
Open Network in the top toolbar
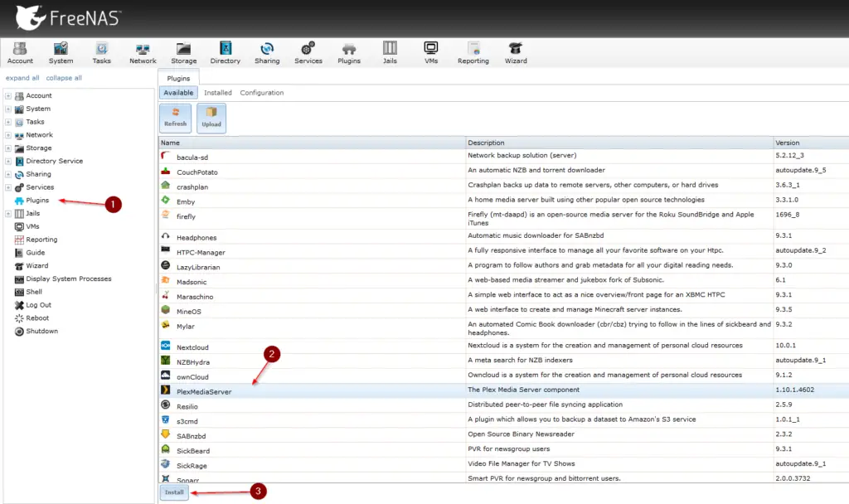[143, 53]
